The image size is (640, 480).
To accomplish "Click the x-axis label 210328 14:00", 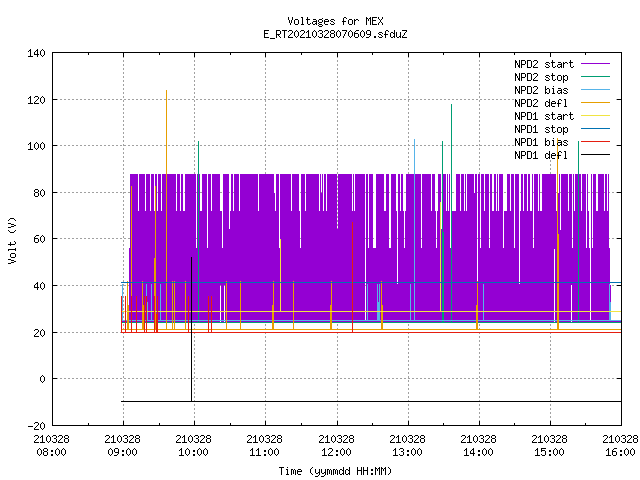I will (478, 445).
